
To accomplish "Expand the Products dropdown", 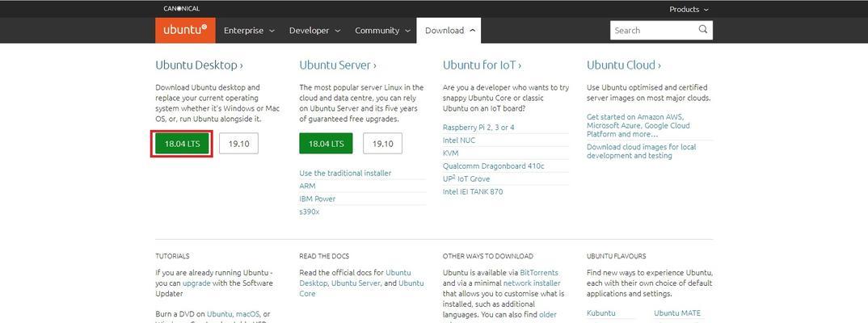I will (689, 10).
